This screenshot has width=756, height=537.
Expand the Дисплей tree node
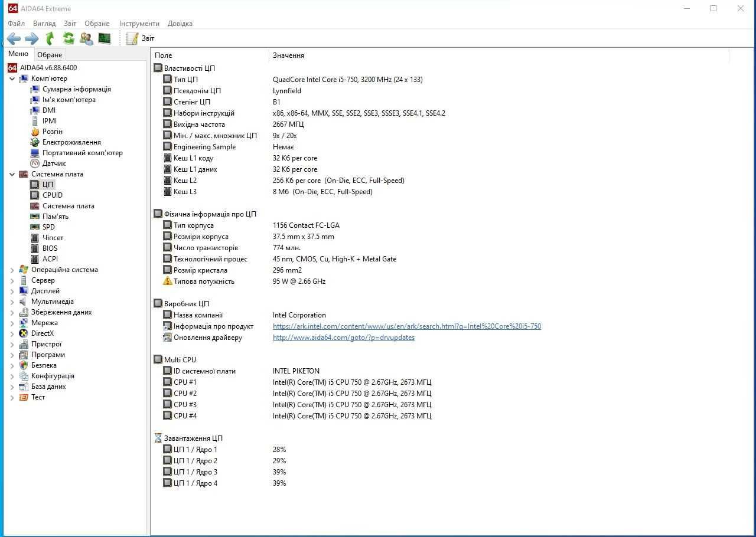pos(12,291)
